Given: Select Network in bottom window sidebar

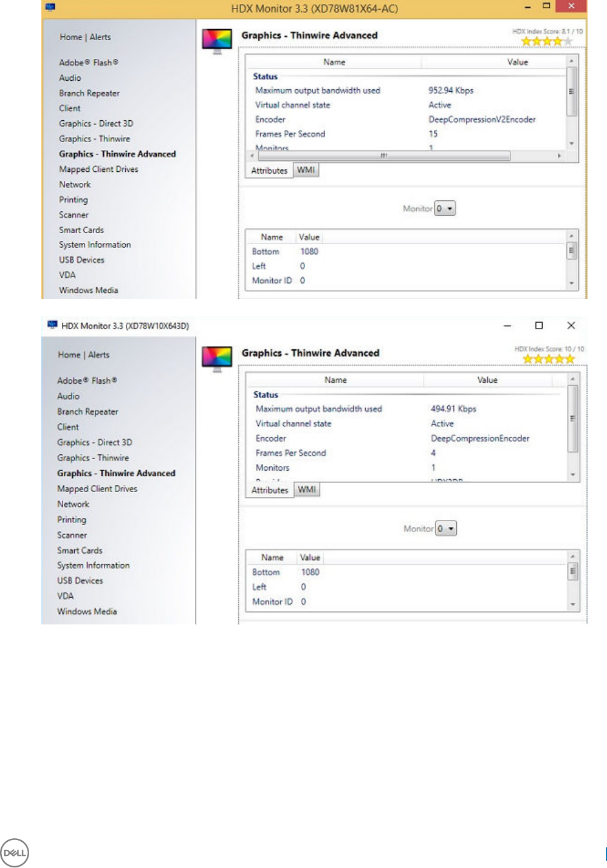Looking at the screenshot, I should click(x=73, y=504).
